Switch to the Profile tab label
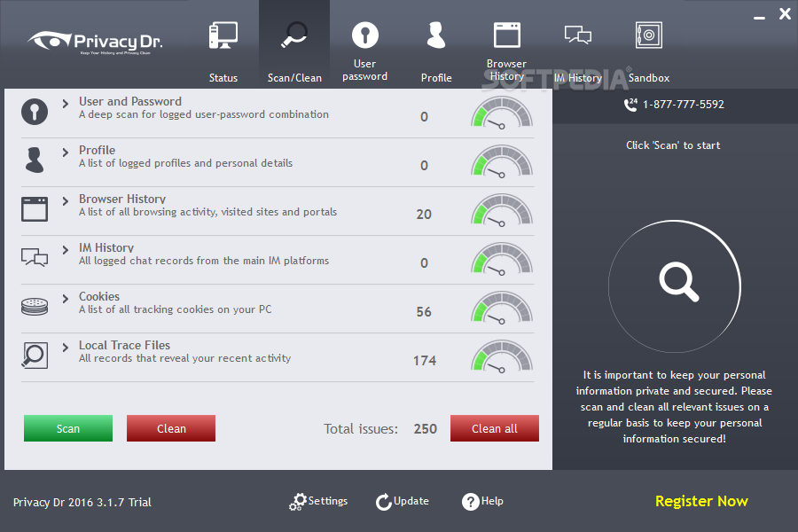This screenshot has height=532, width=798. (436, 78)
